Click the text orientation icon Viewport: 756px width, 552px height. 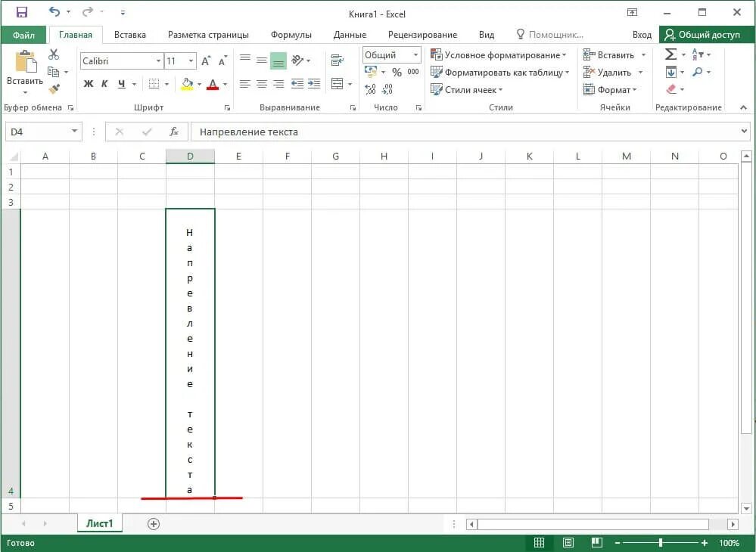pyautogui.click(x=297, y=60)
